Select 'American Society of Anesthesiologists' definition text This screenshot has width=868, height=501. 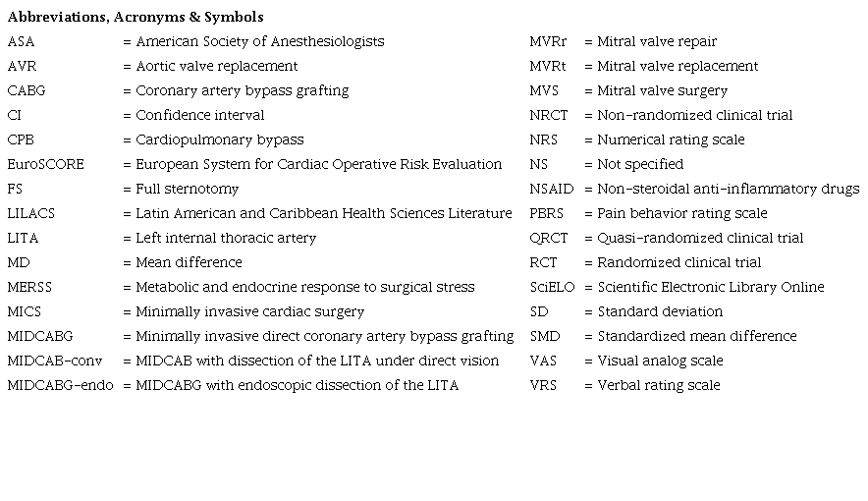[260, 41]
